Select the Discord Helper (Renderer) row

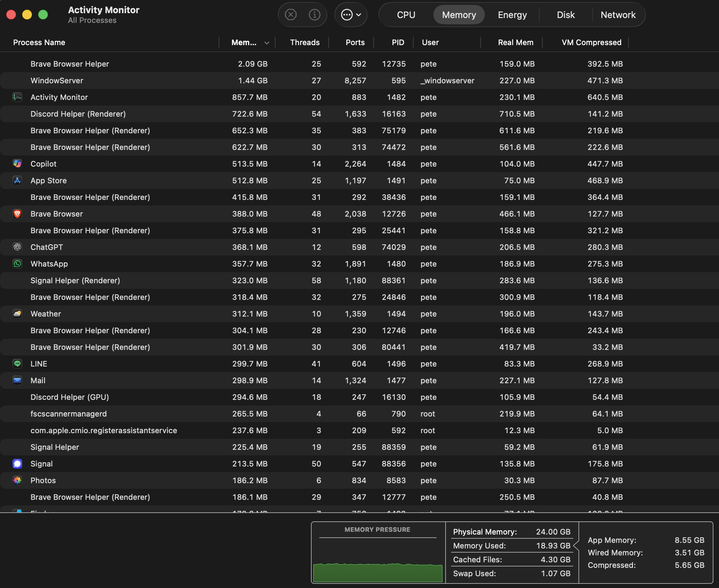(x=359, y=114)
